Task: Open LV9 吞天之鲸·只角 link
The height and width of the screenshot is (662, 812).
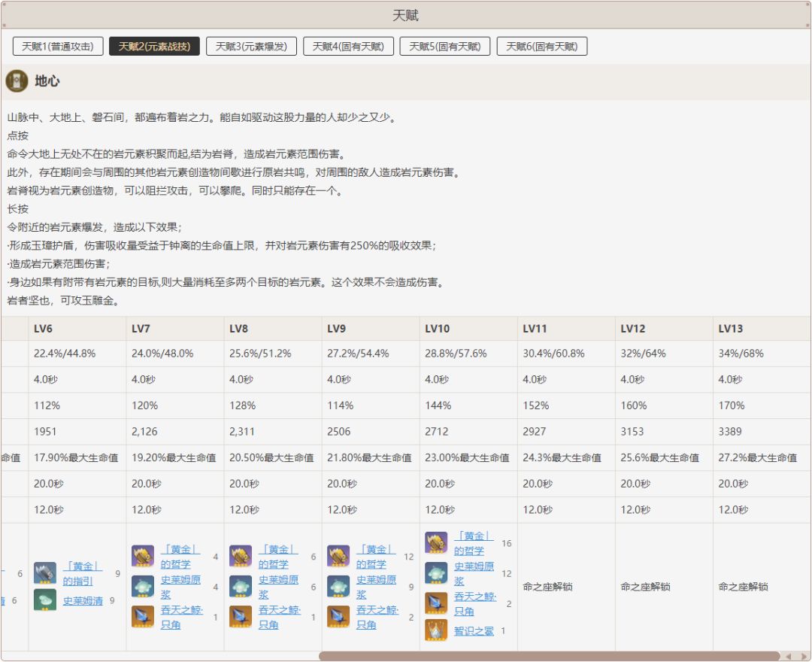Action: [377, 617]
